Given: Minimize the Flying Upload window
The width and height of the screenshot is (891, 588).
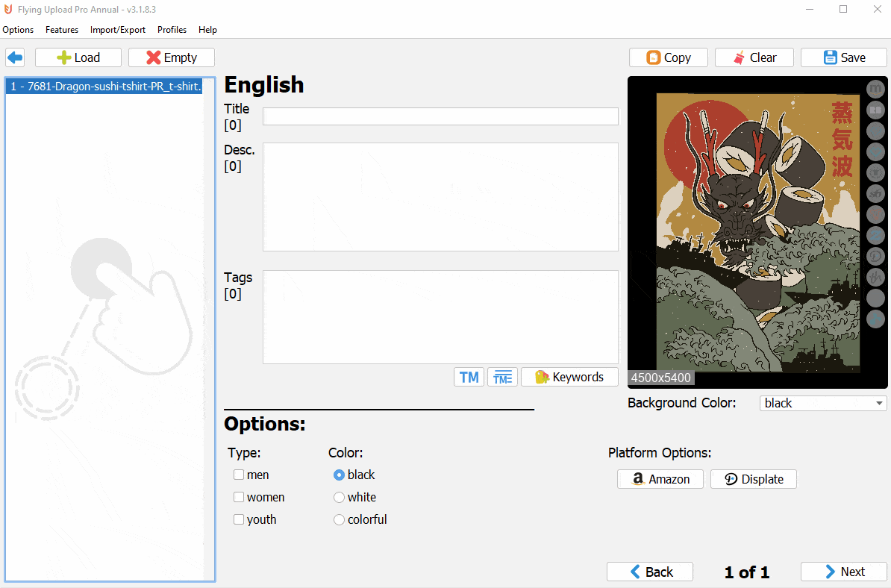Looking at the screenshot, I should coord(810,9).
